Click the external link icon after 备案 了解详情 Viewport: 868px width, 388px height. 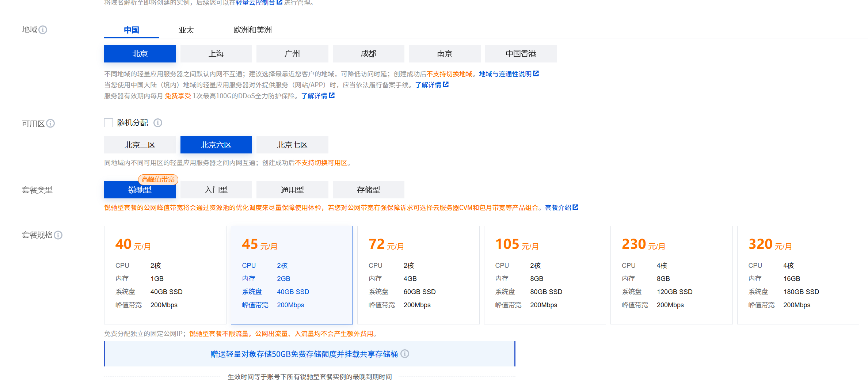[446, 84]
